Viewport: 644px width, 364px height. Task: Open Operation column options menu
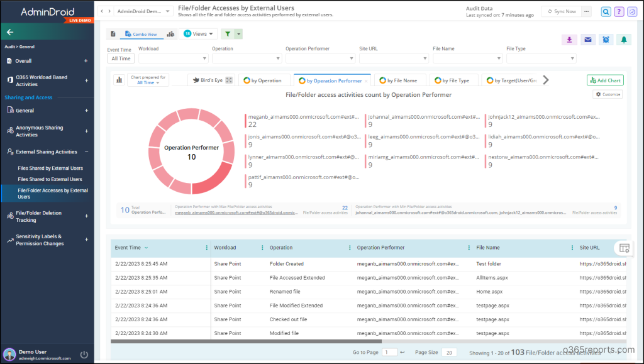click(x=350, y=248)
